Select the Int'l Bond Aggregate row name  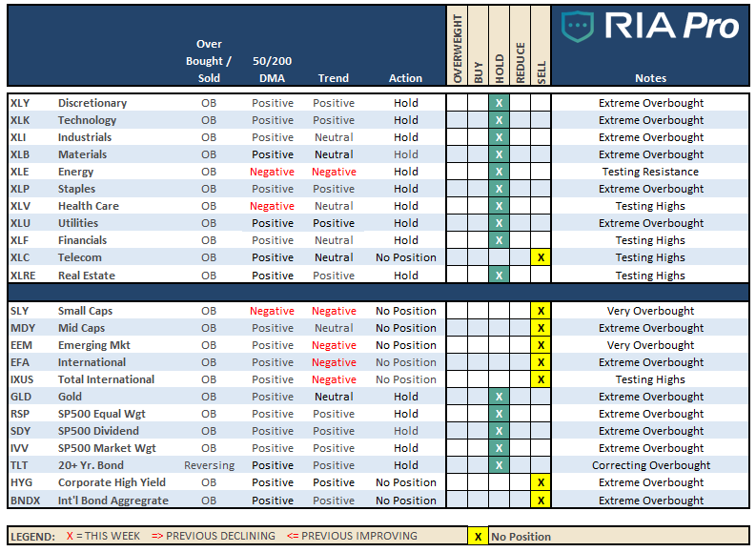pos(113,501)
